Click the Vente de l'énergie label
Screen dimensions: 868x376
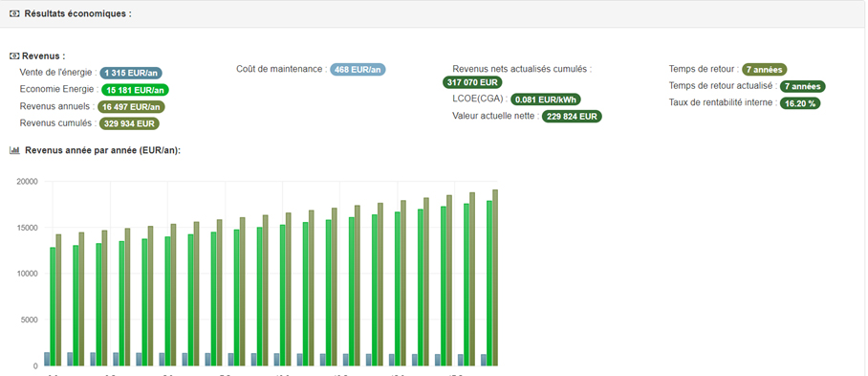tap(58, 73)
